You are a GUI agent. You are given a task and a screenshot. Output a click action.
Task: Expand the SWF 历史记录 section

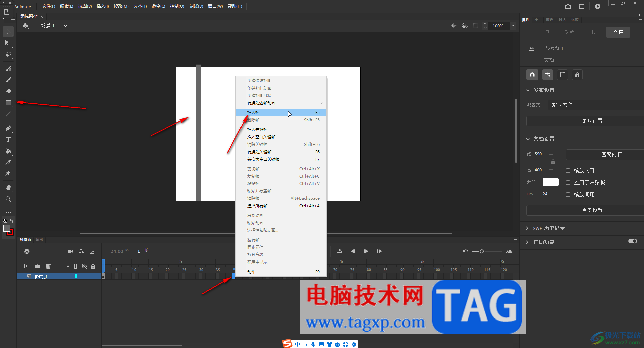[x=527, y=228]
